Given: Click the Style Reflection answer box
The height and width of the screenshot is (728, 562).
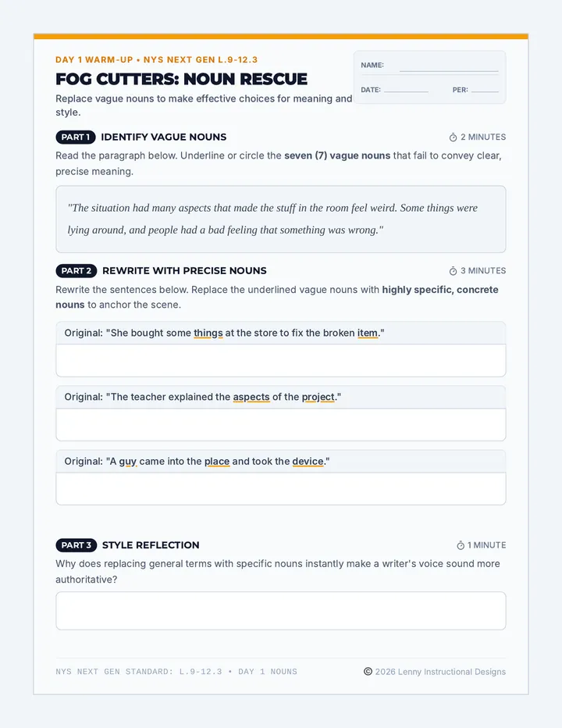Looking at the screenshot, I should coord(281,611).
